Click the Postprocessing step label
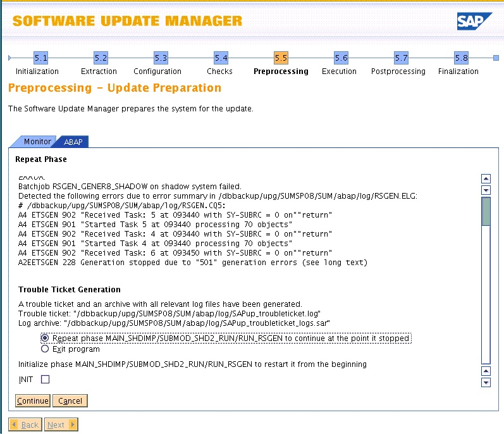 coord(398,71)
